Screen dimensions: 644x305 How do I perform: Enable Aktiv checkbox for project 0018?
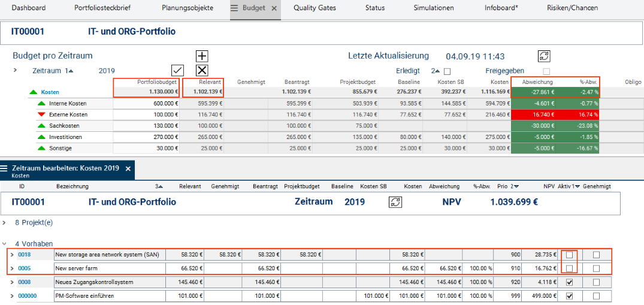(x=569, y=255)
